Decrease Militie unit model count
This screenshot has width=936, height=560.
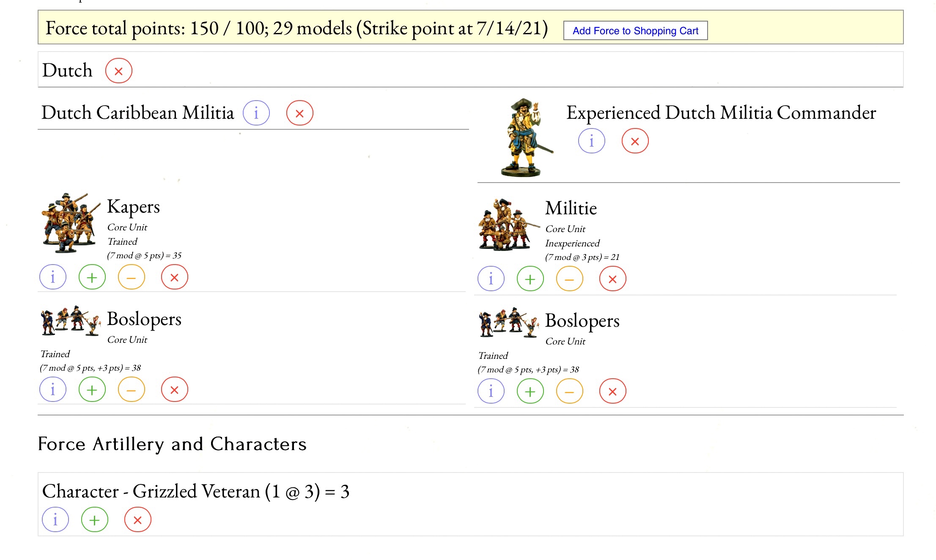pyautogui.click(x=569, y=279)
